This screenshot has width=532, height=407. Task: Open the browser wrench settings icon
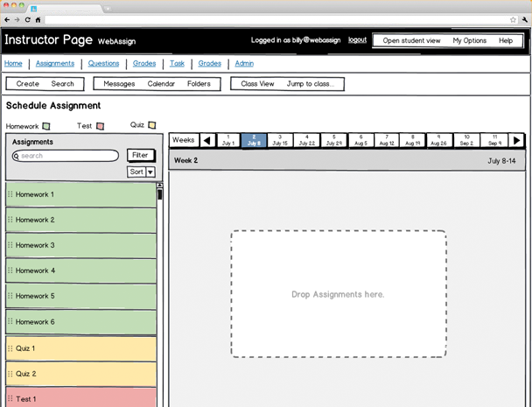coord(524,19)
